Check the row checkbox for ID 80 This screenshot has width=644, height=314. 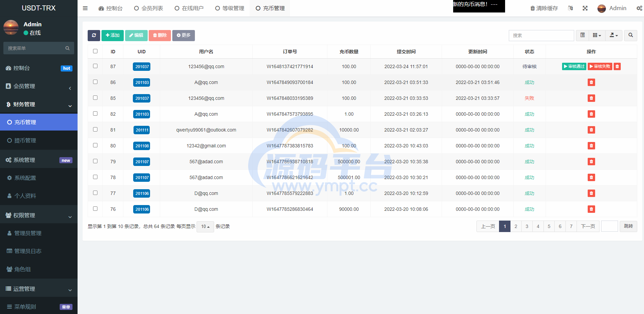[95, 145]
